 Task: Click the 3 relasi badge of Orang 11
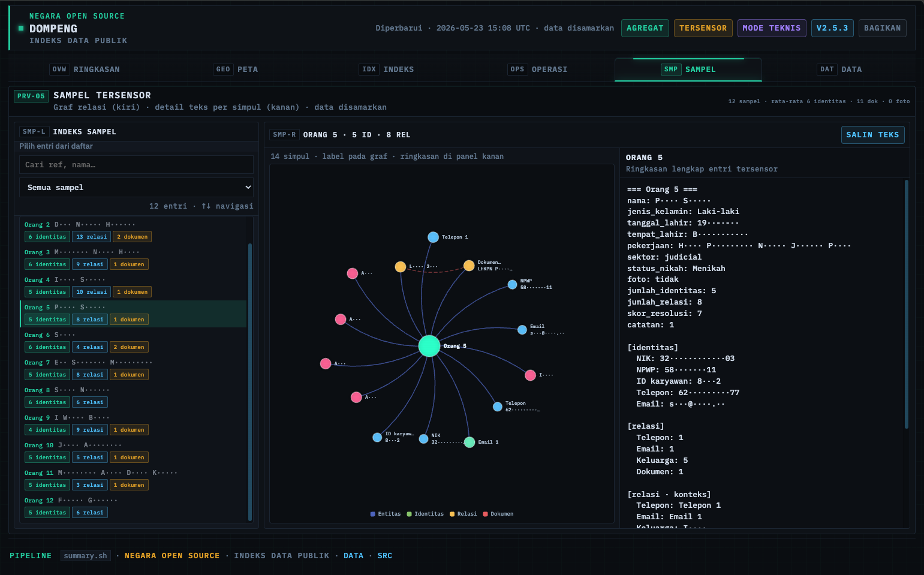[90, 485]
